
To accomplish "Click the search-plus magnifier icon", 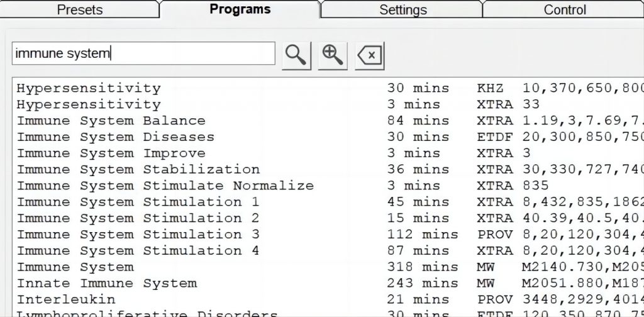I will 333,55.
